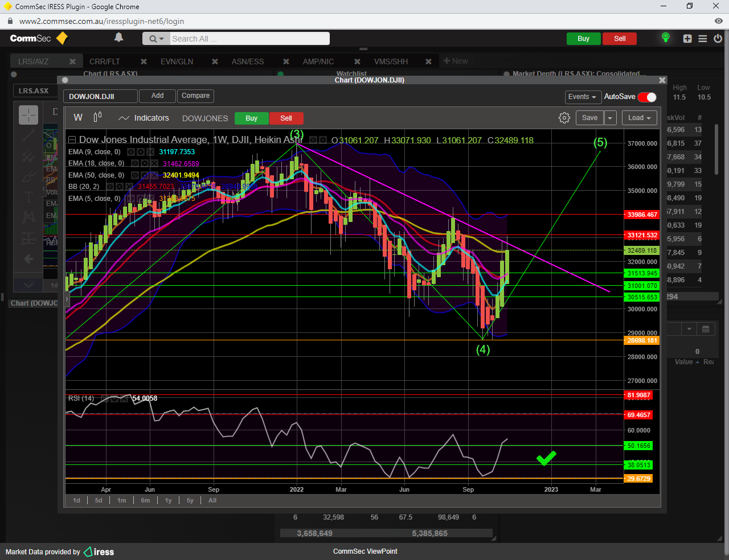Select the All time range
This screenshot has height=560, width=729.
coord(212,500)
